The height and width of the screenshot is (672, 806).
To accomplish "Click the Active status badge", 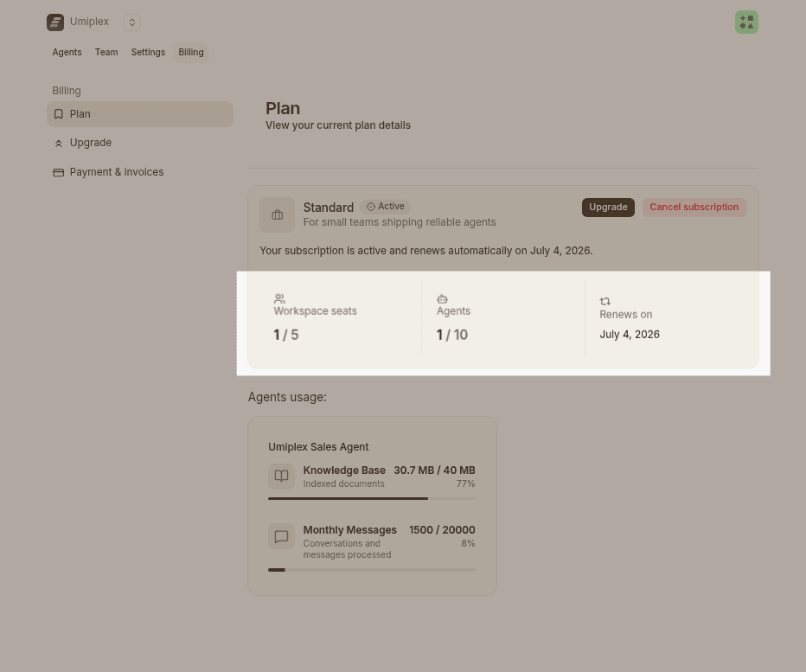I will click(385, 207).
